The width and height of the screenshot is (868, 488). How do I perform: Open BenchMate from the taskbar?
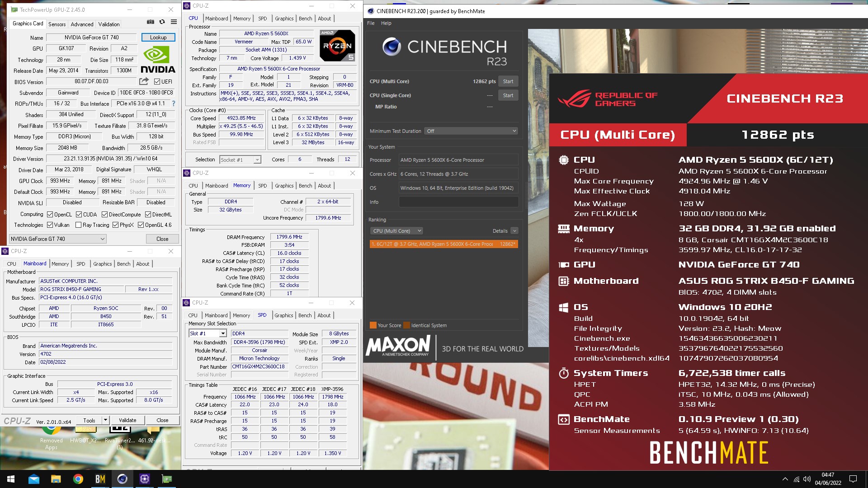click(100, 479)
